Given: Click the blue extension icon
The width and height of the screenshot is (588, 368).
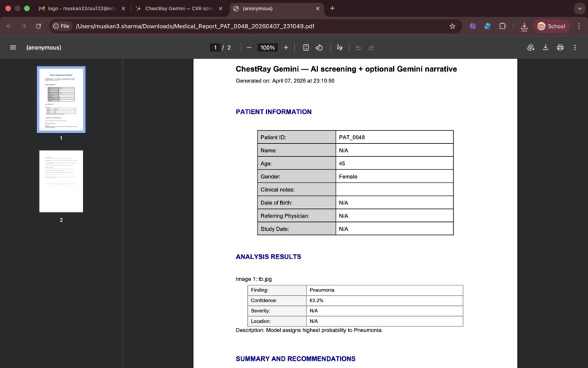Looking at the screenshot, I should pyautogui.click(x=487, y=26).
